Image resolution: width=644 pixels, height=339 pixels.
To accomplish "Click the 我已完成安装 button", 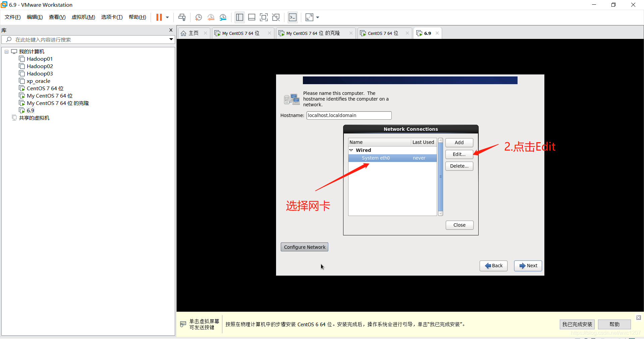I will click(577, 324).
